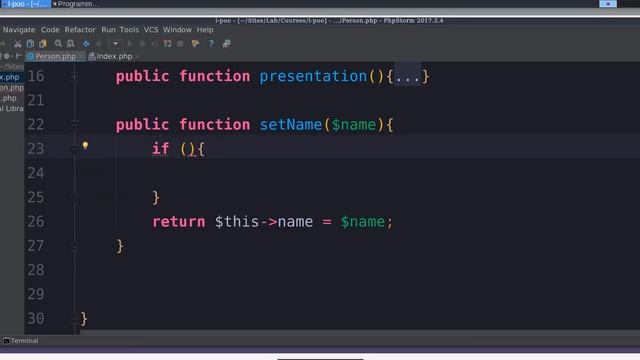Click the 'if' keyword on line 23

(x=160, y=149)
